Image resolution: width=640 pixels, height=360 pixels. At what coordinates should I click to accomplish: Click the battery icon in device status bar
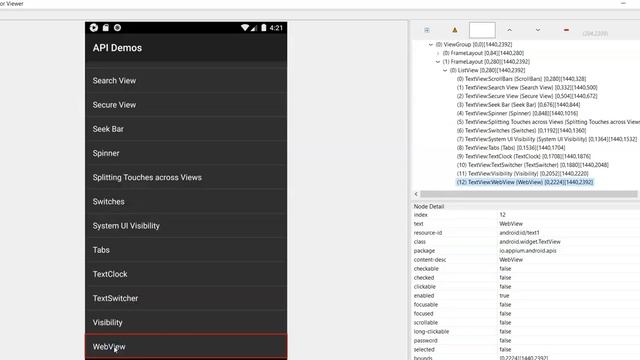click(x=264, y=28)
